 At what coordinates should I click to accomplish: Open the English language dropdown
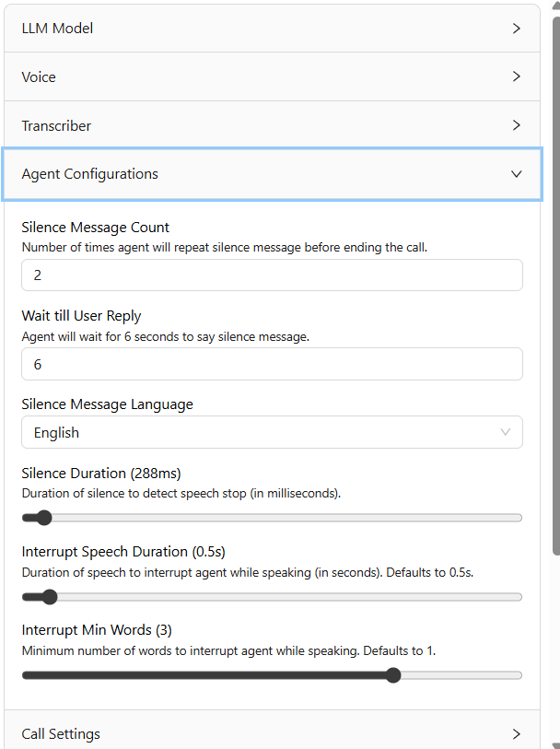272,432
